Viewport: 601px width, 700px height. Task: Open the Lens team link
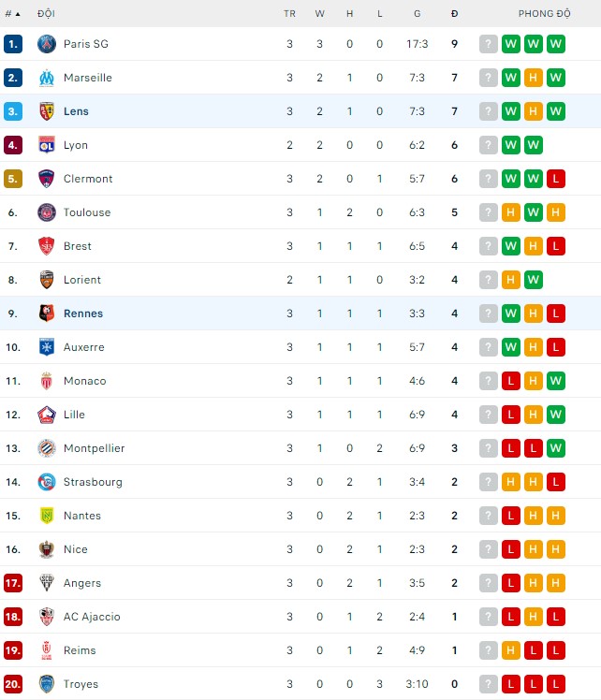point(76,111)
